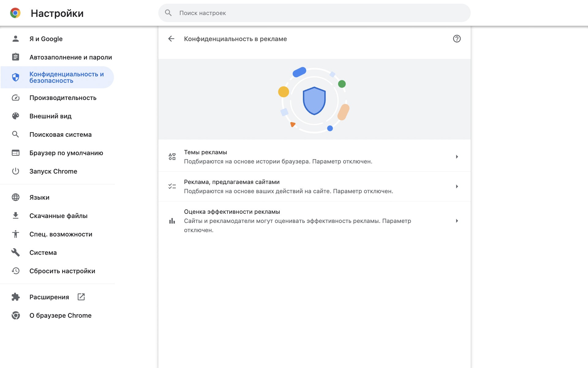This screenshot has width=588, height=368.
Task: Click the extensions puzzle piece icon
Action: point(15,297)
